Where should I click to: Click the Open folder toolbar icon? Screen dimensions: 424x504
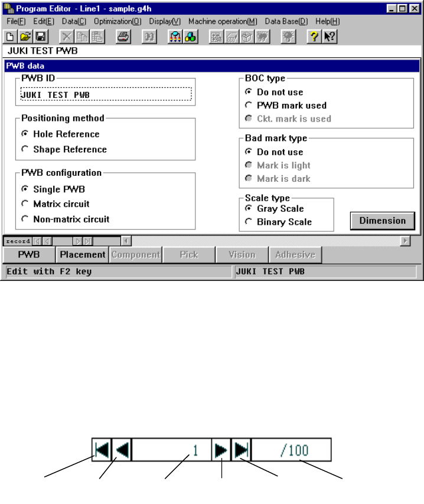pyautogui.click(x=25, y=37)
